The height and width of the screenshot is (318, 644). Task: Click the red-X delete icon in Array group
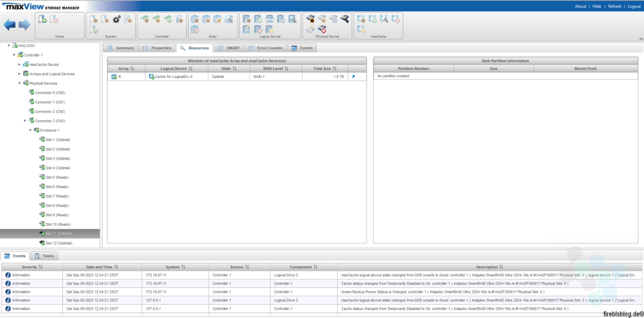pos(195,30)
